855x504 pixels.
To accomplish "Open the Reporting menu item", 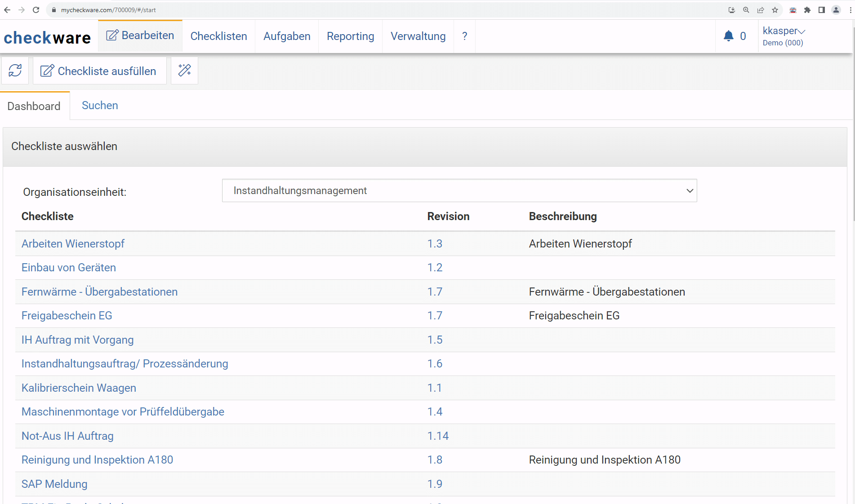I will tap(350, 36).
